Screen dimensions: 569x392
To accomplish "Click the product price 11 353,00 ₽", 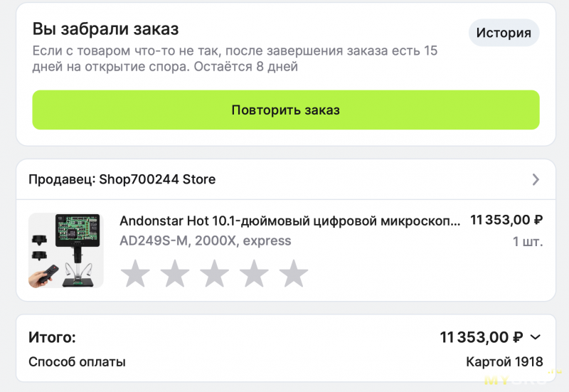I will tap(506, 221).
